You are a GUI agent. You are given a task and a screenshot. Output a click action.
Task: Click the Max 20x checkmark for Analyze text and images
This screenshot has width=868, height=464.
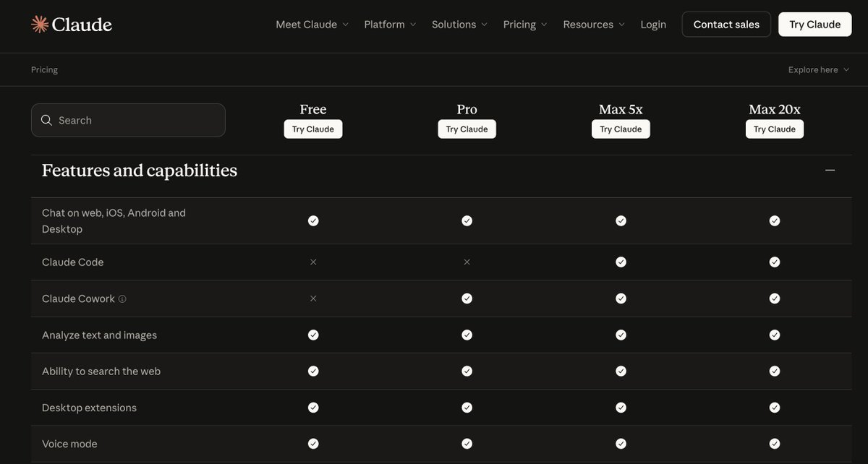pos(775,335)
